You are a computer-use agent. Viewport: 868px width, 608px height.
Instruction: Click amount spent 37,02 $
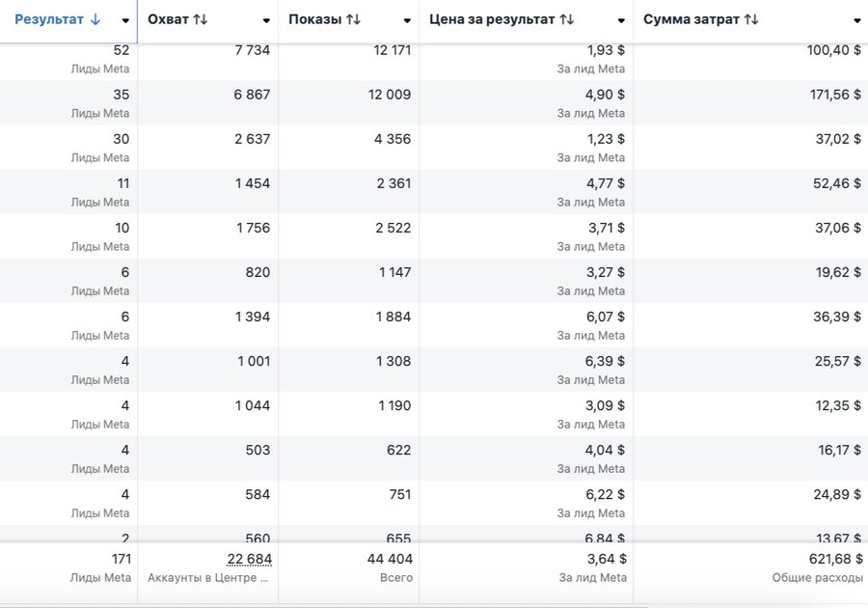click(838, 139)
